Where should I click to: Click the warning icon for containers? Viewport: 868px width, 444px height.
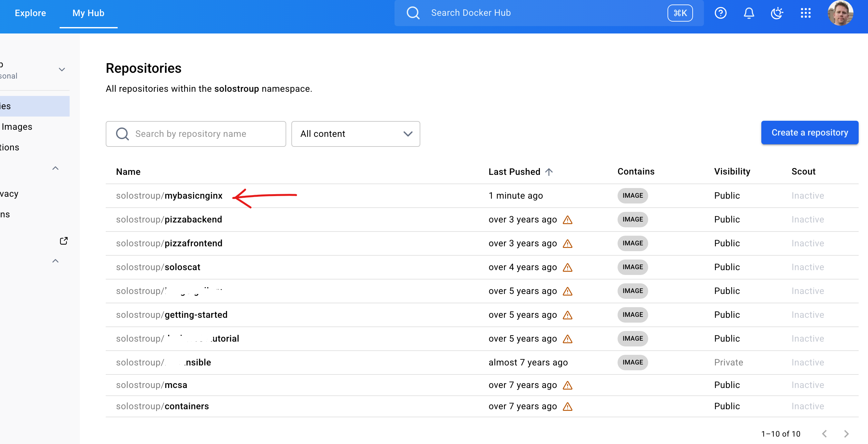coord(567,406)
